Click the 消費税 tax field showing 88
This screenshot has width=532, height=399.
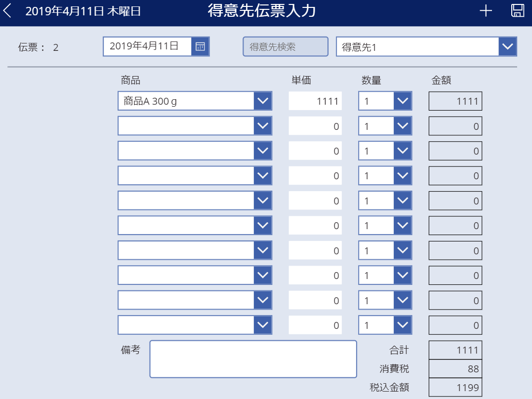coord(455,368)
